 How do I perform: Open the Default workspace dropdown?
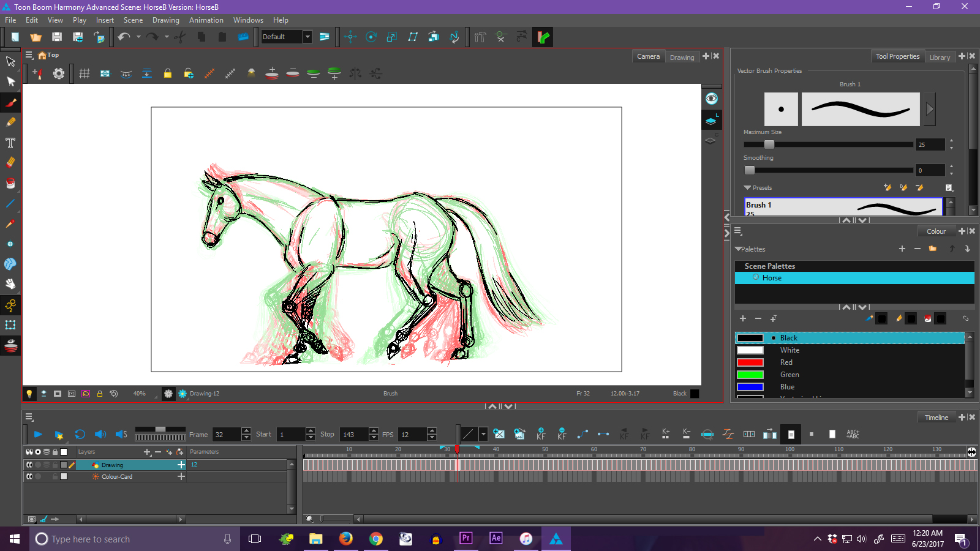coord(307,37)
